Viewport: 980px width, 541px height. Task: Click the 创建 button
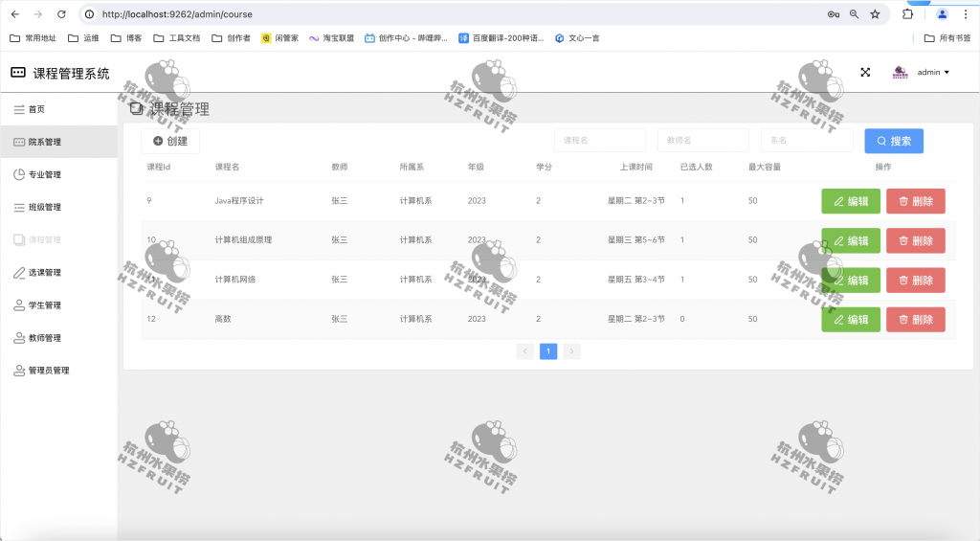(170, 142)
